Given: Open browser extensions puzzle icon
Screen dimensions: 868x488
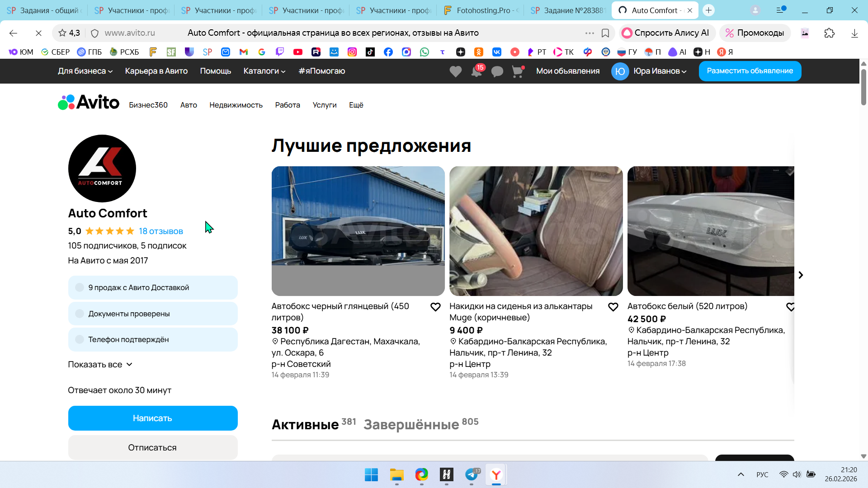Looking at the screenshot, I should click(829, 33).
